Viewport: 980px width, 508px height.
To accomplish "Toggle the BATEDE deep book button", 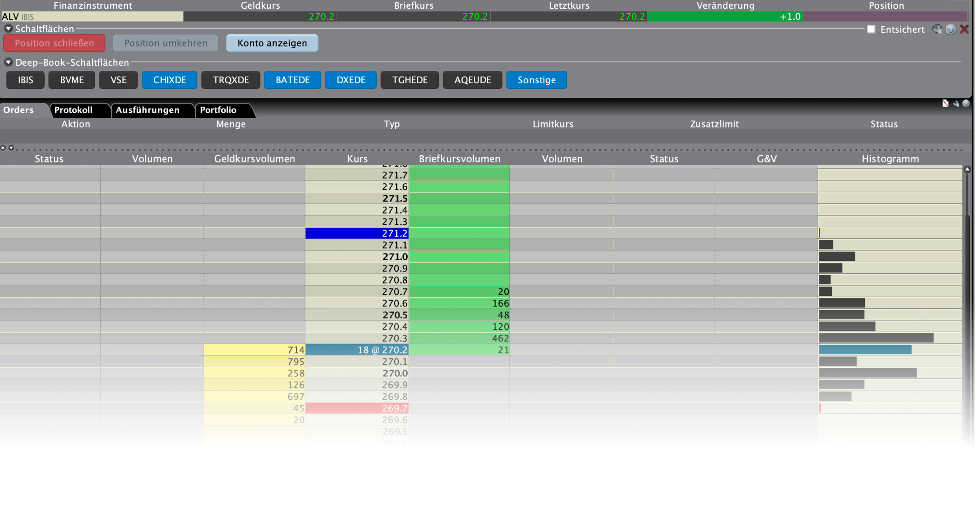I will coord(292,80).
